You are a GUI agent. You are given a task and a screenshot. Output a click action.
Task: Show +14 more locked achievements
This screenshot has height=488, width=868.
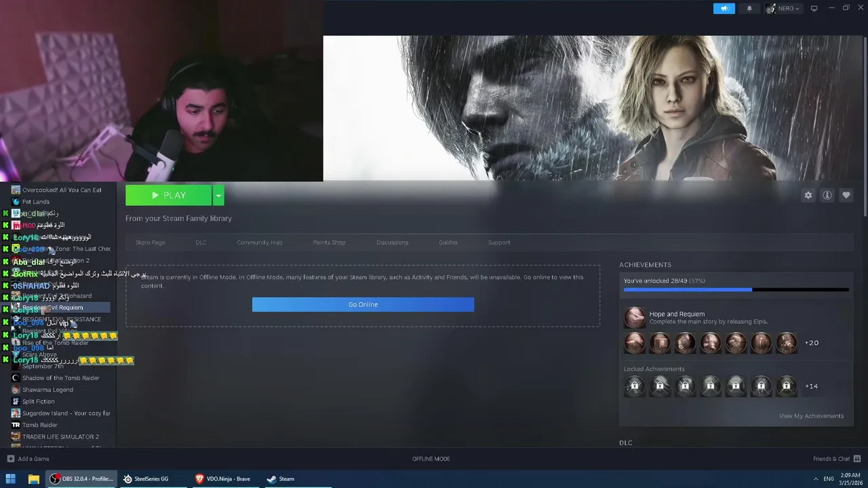coord(811,386)
